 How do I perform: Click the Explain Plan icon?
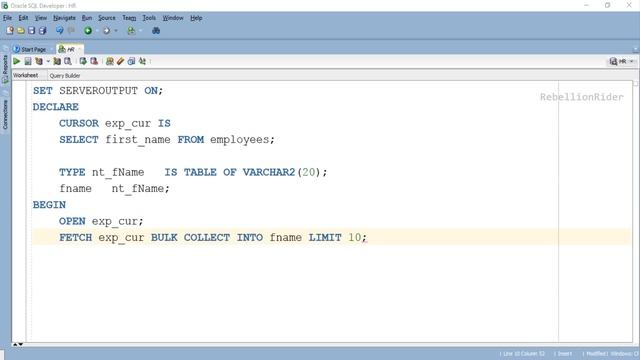coord(39,61)
